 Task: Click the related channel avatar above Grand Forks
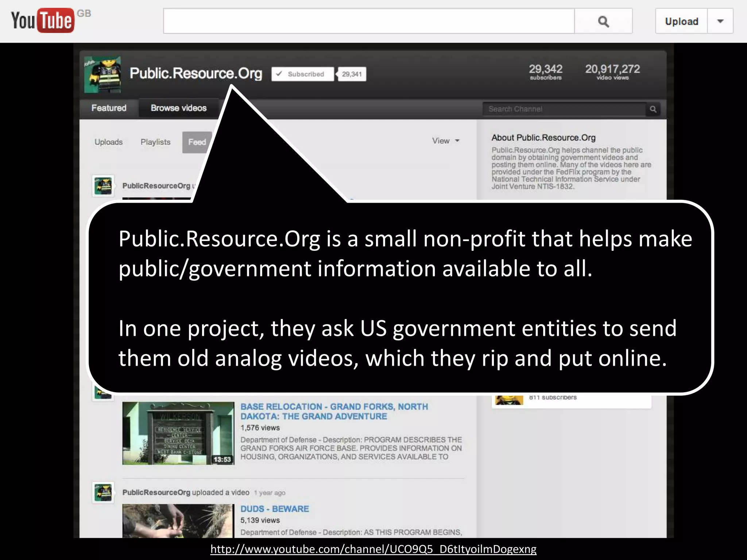(509, 400)
